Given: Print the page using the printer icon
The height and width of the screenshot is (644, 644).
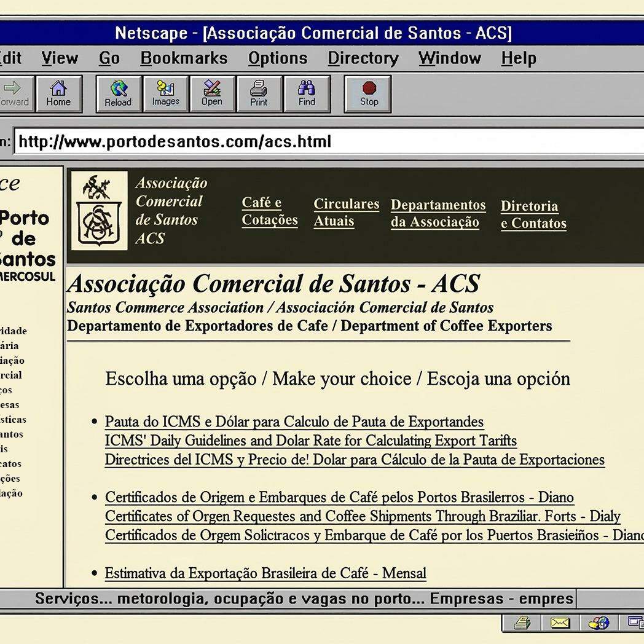Looking at the screenshot, I should tap(259, 93).
